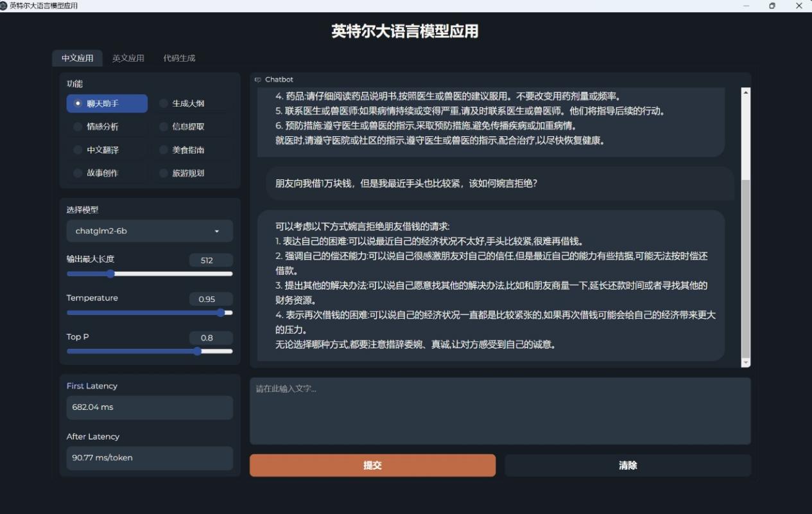Click the chat message input field
The height and width of the screenshot is (514, 812).
click(x=499, y=409)
